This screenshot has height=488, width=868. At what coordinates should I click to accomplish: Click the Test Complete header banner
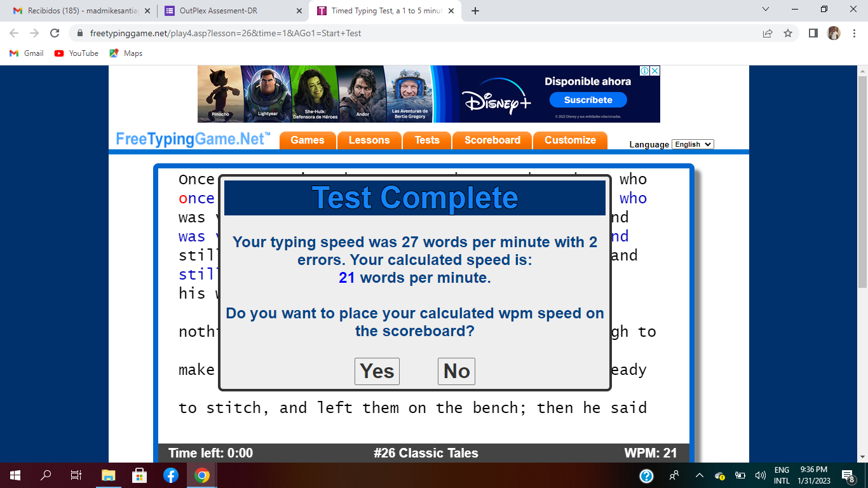[415, 198]
